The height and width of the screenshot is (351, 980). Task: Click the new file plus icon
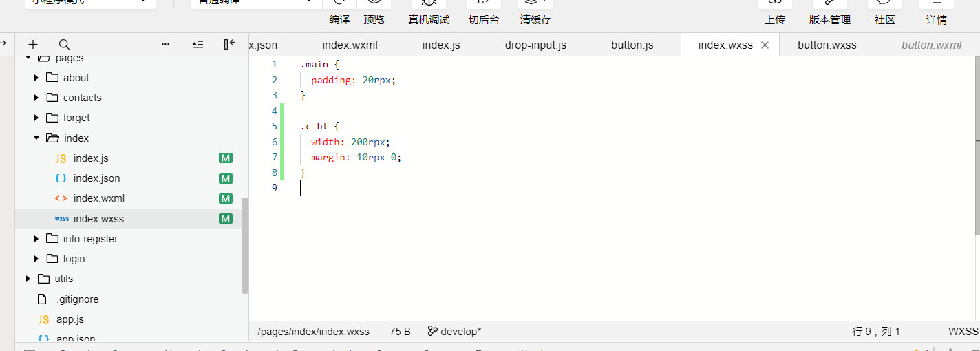[x=33, y=44]
